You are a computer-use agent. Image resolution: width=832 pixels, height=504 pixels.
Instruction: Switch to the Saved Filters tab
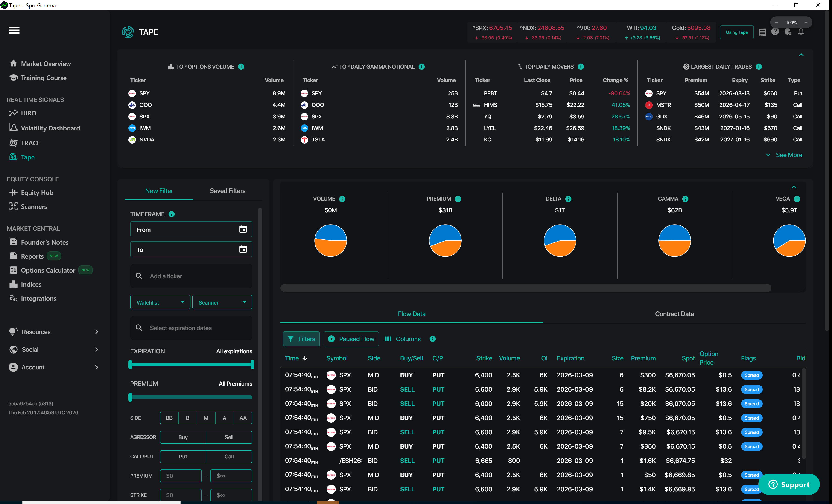coord(227,191)
